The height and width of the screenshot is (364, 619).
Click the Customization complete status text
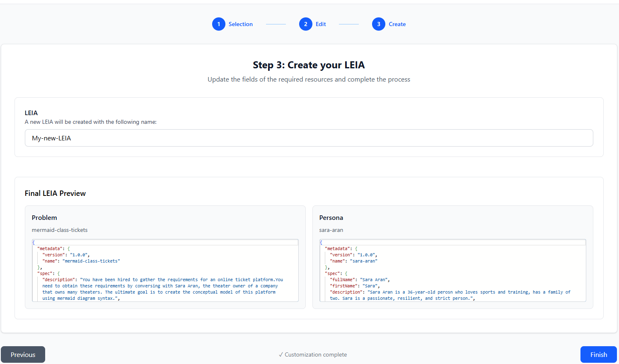click(x=313, y=354)
